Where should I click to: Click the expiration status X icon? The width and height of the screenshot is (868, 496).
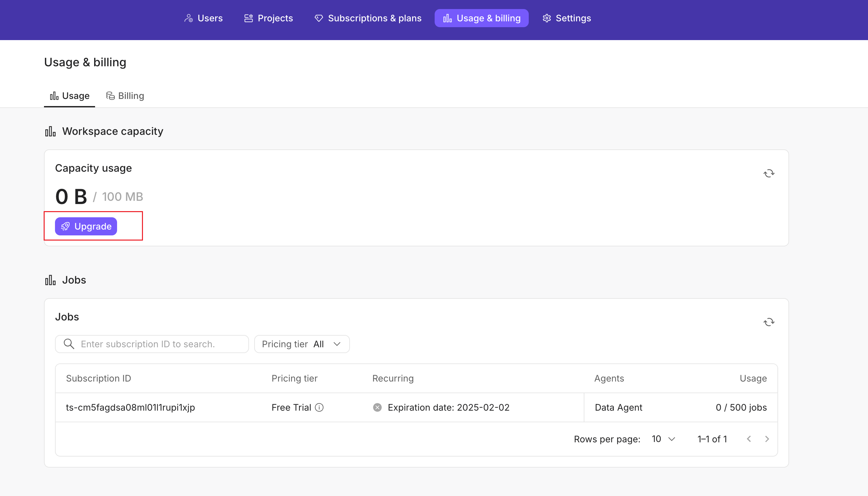click(x=377, y=407)
